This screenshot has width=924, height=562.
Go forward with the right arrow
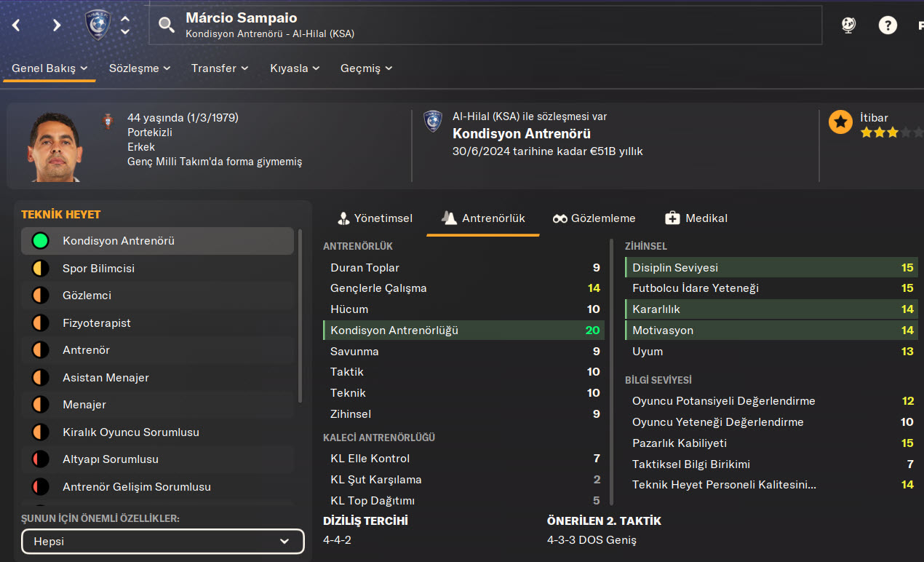click(x=57, y=25)
